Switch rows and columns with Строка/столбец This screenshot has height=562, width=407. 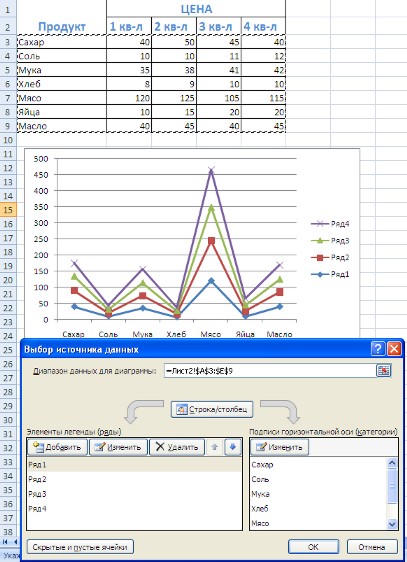click(212, 409)
